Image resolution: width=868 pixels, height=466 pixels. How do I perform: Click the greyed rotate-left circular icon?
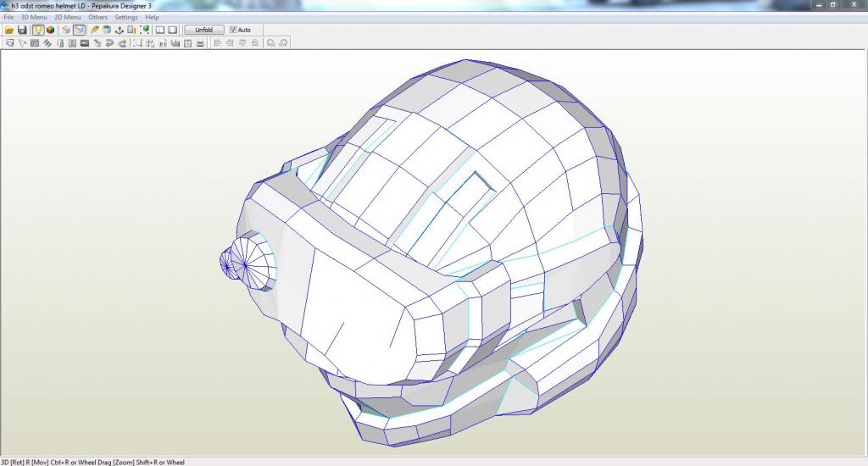click(x=270, y=43)
